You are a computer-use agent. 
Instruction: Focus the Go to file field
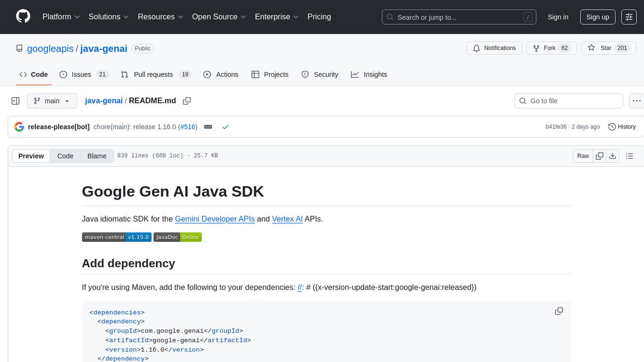[x=569, y=101]
